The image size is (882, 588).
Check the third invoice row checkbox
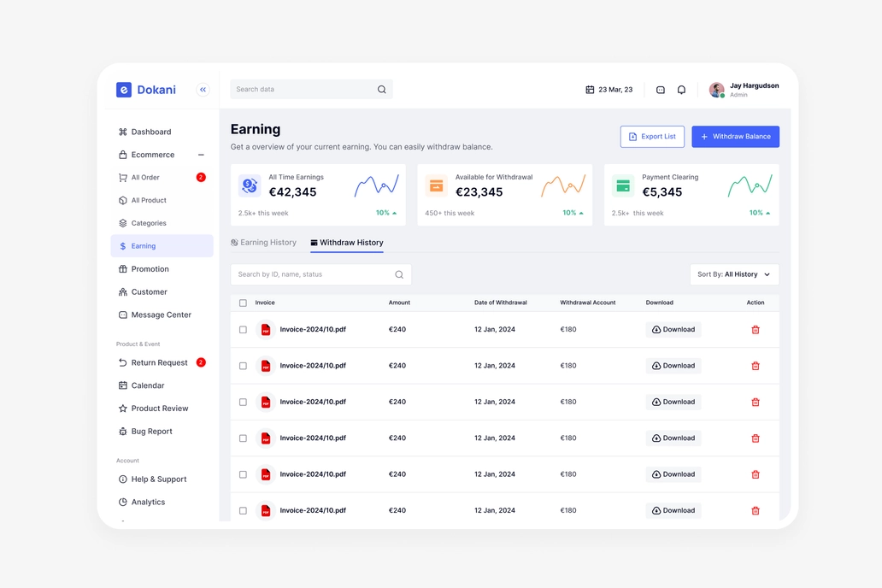(243, 402)
